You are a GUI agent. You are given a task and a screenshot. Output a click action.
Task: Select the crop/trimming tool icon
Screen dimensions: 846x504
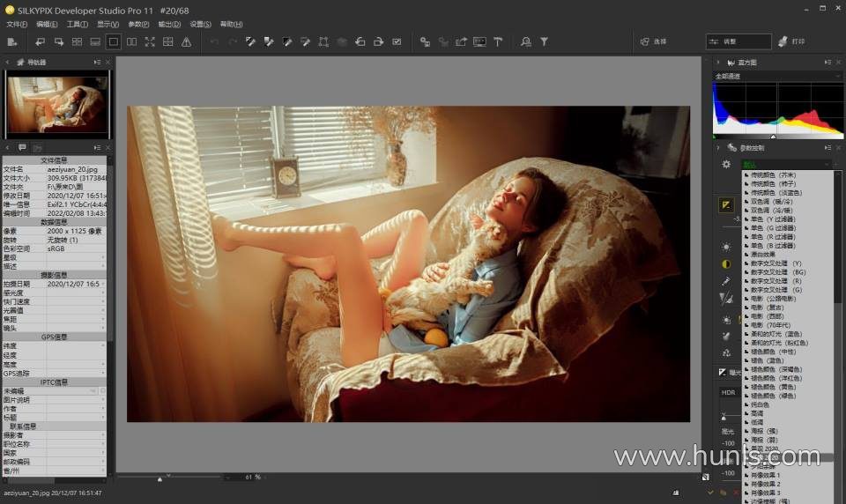(x=323, y=41)
